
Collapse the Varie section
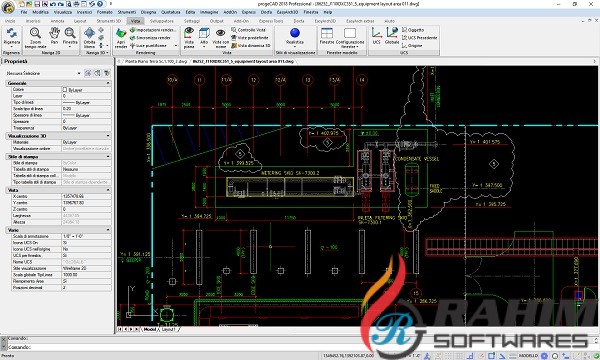(108, 230)
